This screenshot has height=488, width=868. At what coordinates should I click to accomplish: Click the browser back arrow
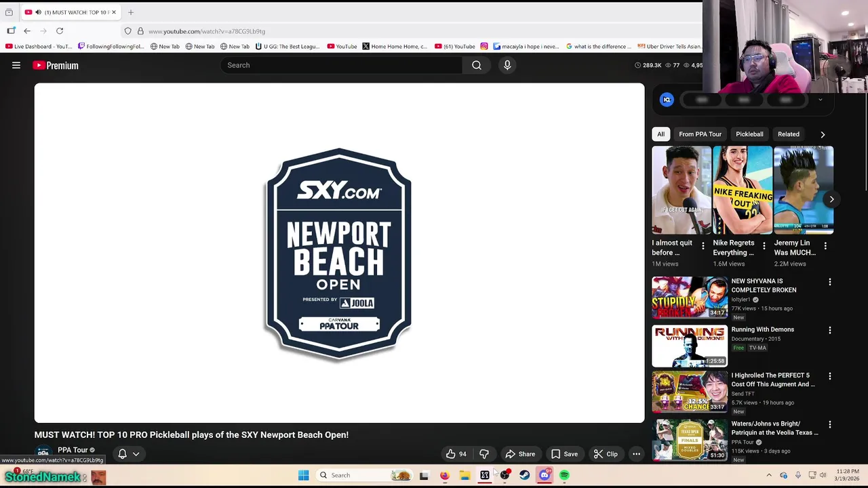[x=27, y=31]
